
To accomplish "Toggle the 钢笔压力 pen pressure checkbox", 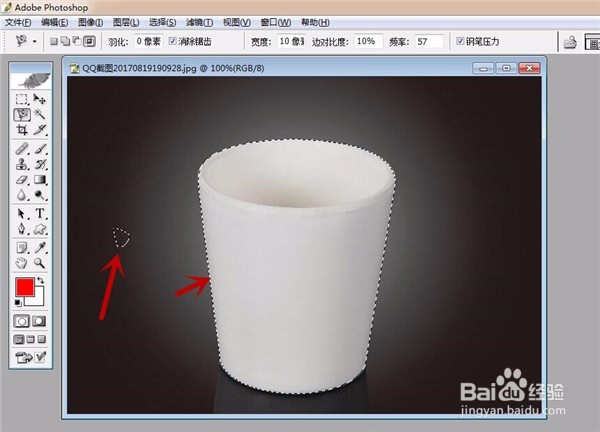I will coord(460,41).
